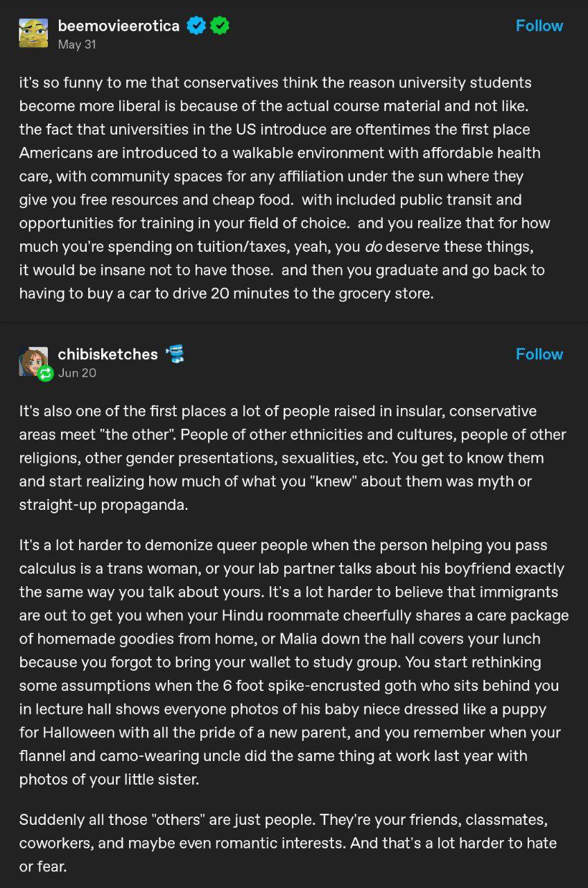Follow chibisketches
588x888 pixels.
(x=539, y=354)
